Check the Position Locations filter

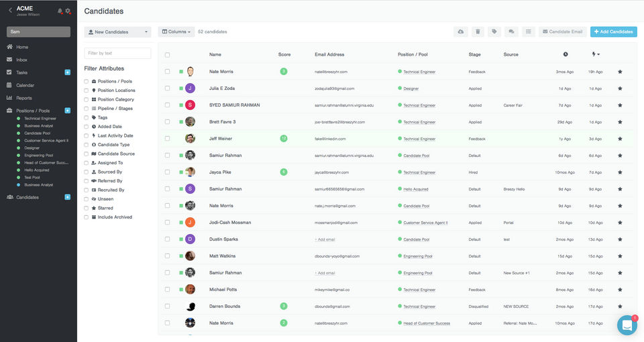[87, 91]
